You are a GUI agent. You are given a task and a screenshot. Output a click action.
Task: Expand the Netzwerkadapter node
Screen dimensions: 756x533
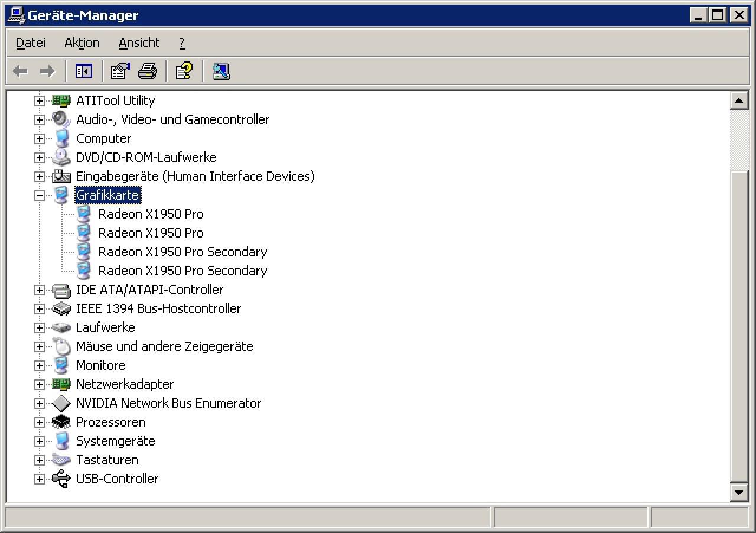(x=40, y=385)
